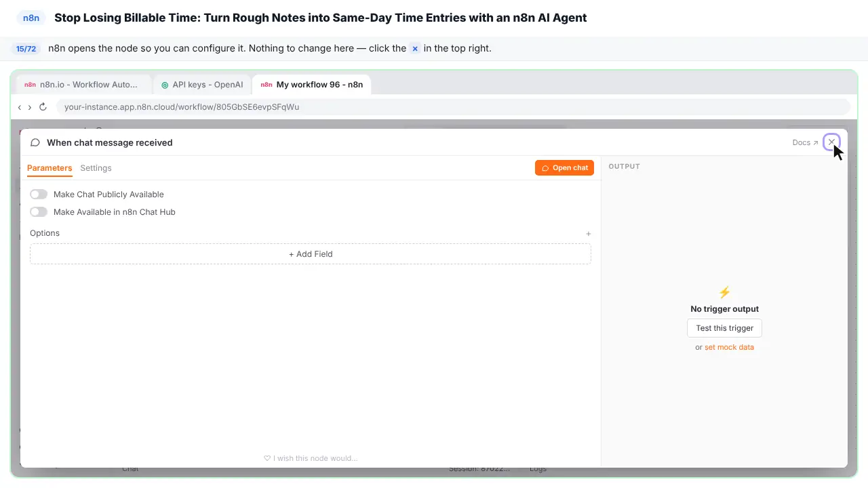Click the orange Open chat button

[564, 168]
